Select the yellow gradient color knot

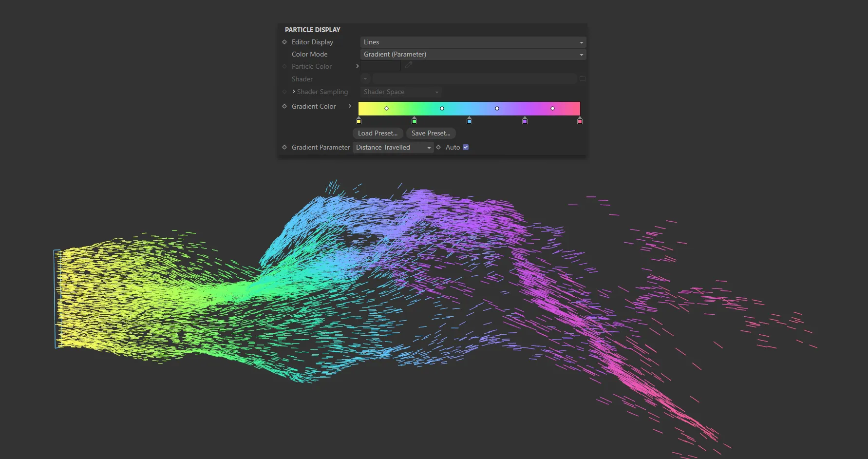[x=359, y=121]
